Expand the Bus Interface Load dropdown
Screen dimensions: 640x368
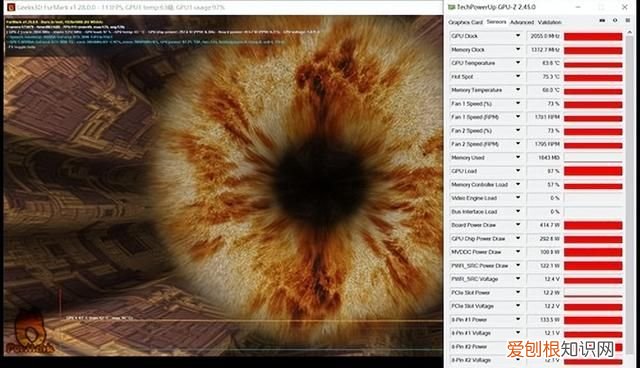(518, 211)
